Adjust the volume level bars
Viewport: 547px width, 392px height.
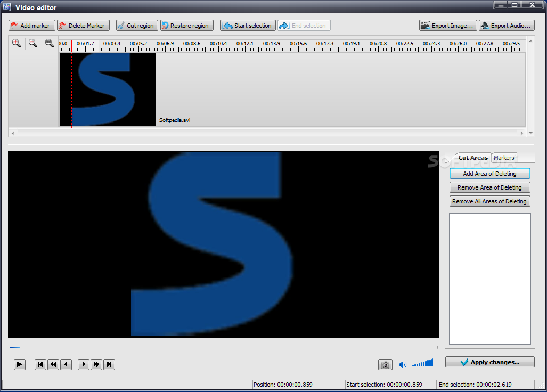pyautogui.click(x=422, y=363)
